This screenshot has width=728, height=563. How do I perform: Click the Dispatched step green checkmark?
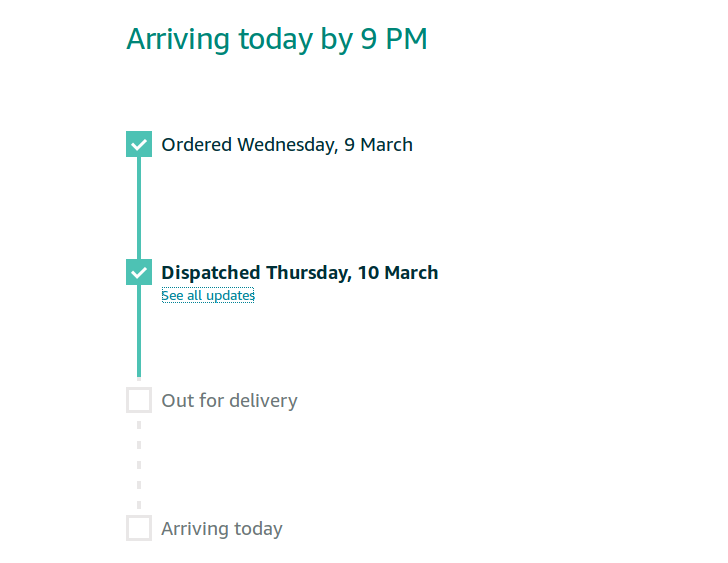click(x=139, y=272)
